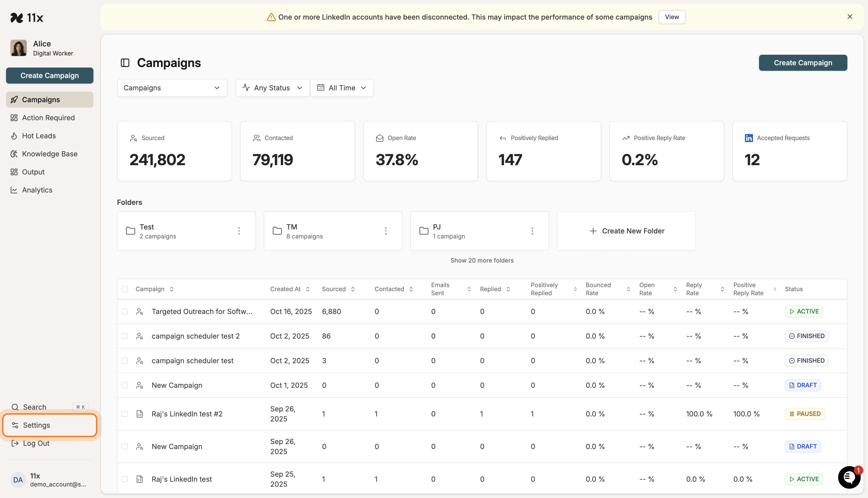Click Show 20 more folders
Image resolution: width=868 pixels, height=498 pixels.
point(482,260)
